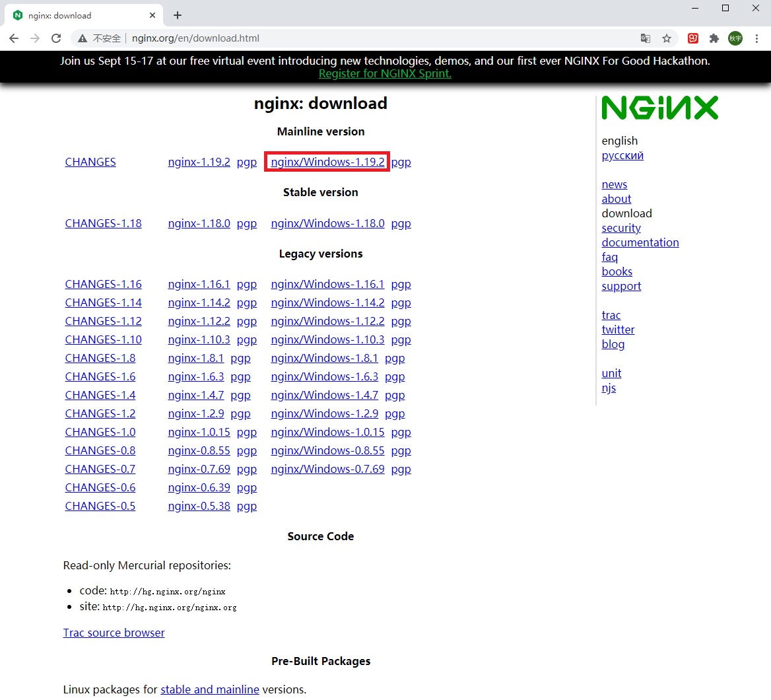Open CHANGES-1.18 link
The height and width of the screenshot is (700, 771).
coord(103,223)
